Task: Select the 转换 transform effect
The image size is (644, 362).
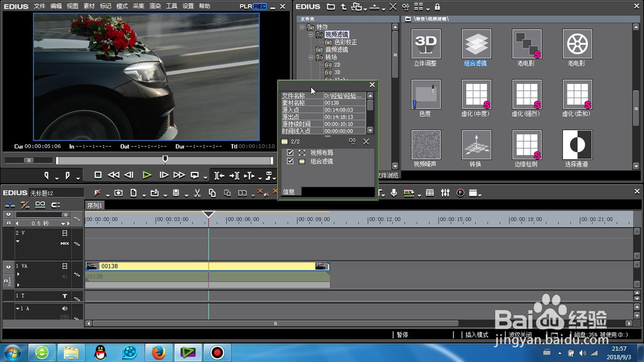Action: coord(476,145)
